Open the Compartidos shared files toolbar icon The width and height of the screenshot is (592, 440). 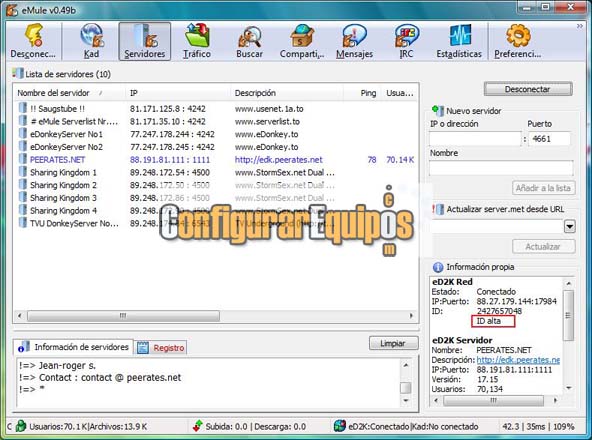pos(302,35)
